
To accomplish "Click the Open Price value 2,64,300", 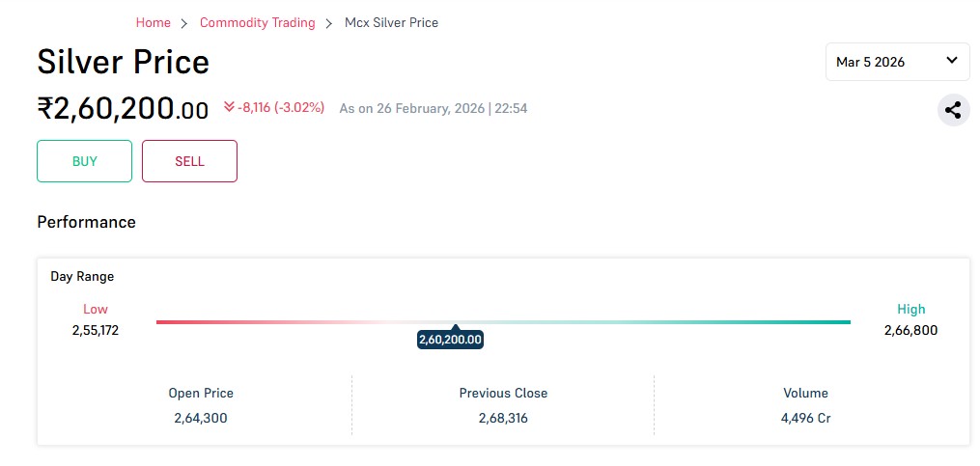I will [201, 418].
